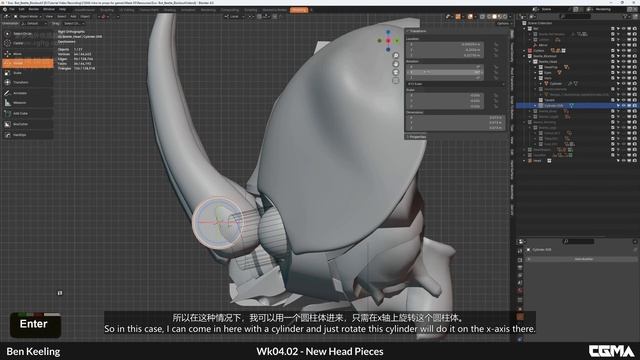The height and width of the screenshot is (360, 640).
Task: Open the Drag Select Circle dropdown
Action: pos(74,24)
